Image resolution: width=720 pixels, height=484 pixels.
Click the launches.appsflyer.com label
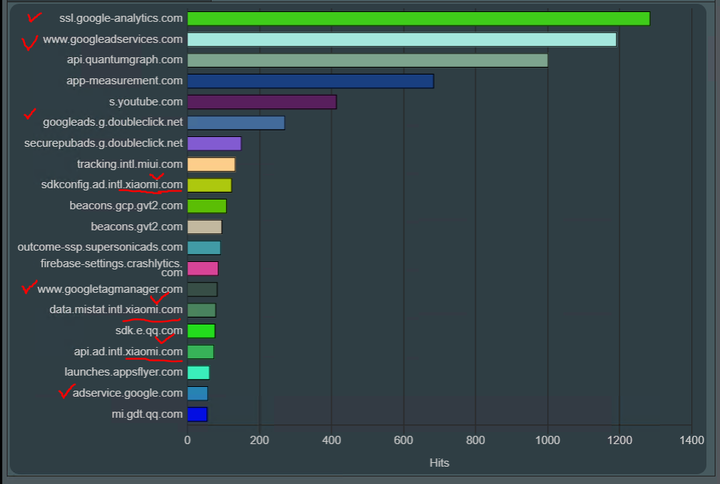pos(123,372)
